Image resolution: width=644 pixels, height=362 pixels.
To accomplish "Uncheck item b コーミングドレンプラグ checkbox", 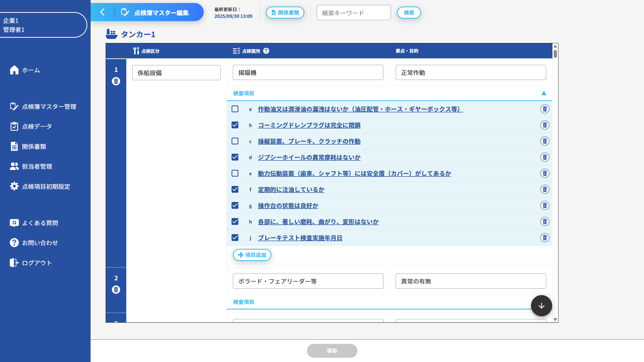I will click(x=235, y=125).
